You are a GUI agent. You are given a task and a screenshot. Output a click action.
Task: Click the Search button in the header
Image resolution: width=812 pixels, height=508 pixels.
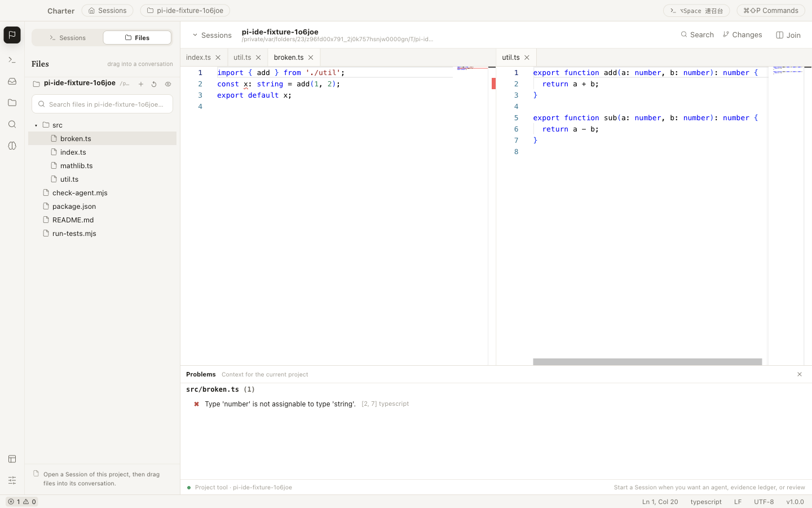[x=697, y=35]
